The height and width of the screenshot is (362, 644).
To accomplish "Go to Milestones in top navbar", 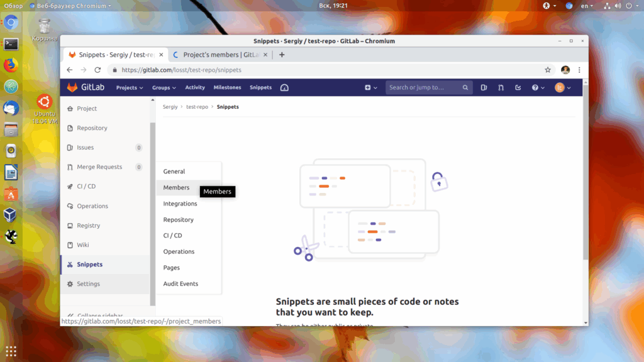I will pyautogui.click(x=227, y=87).
